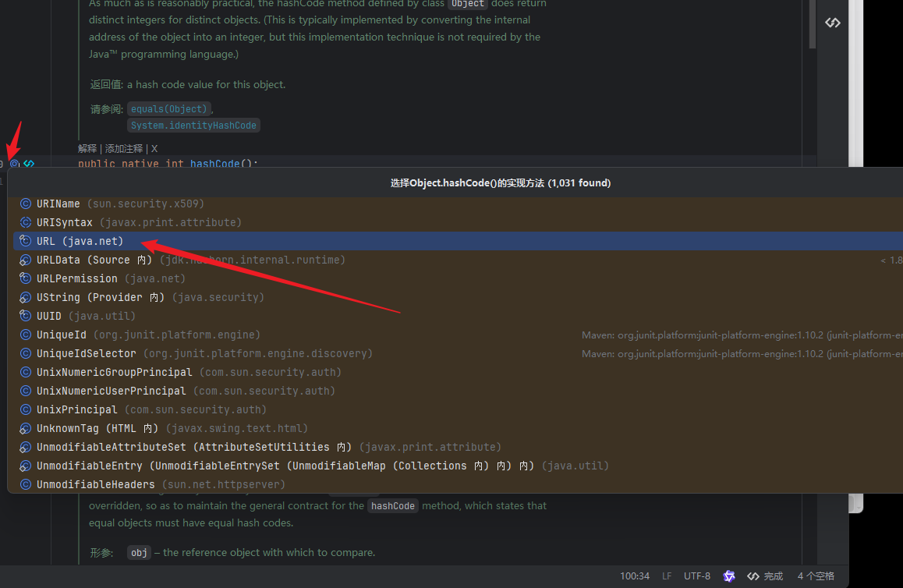This screenshot has height=588, width=903.
Task: Follow the System.identityHashCode link
Action: pyautogui.click(x=193, y=125)
